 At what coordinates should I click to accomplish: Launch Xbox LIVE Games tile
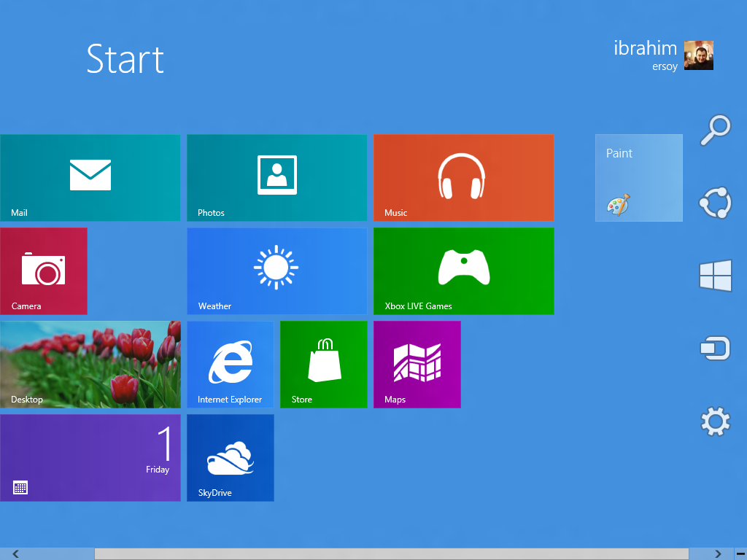point(463,271)
